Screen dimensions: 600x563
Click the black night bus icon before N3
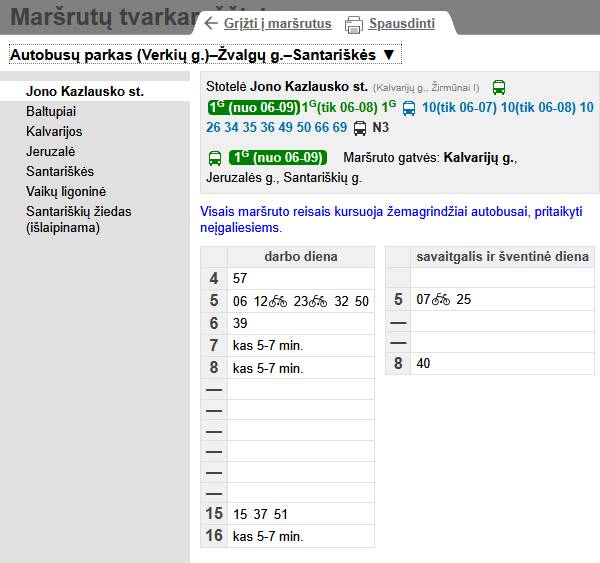[360, 128]
